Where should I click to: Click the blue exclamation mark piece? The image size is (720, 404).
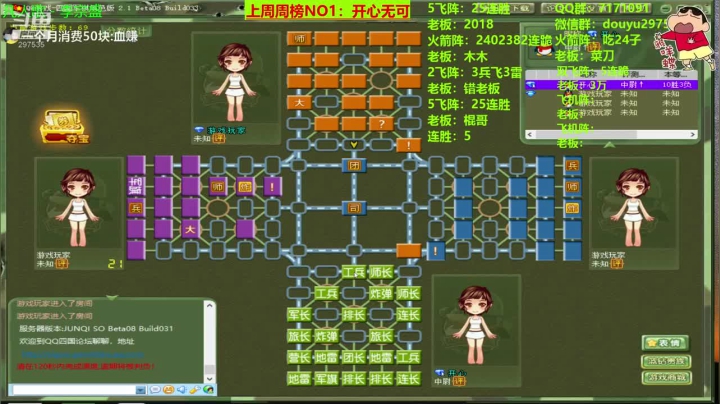click(436, 251)
